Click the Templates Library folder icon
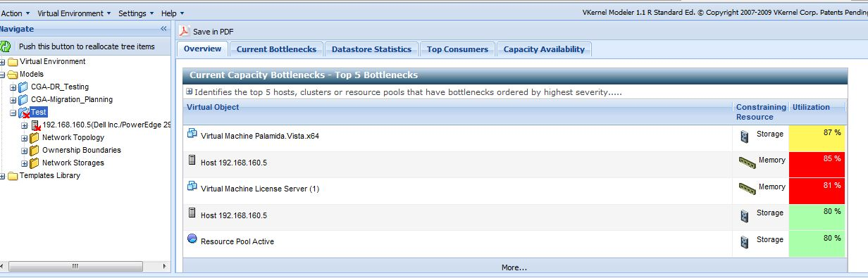This screenshot has height=278, width=868. [13, 176]
